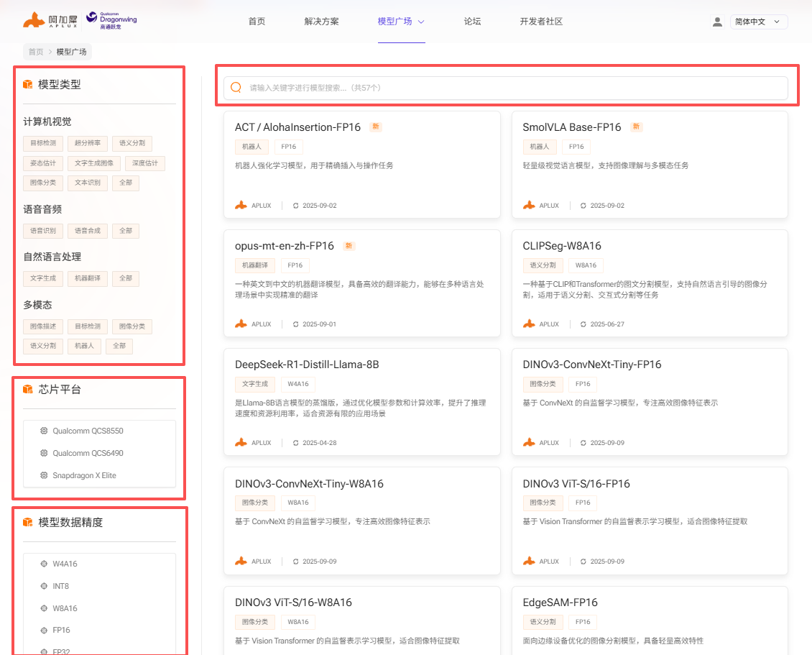Click the Qualcomm Dragonwing logo
This screenshot has height=655, width=812.
point(111,20)
